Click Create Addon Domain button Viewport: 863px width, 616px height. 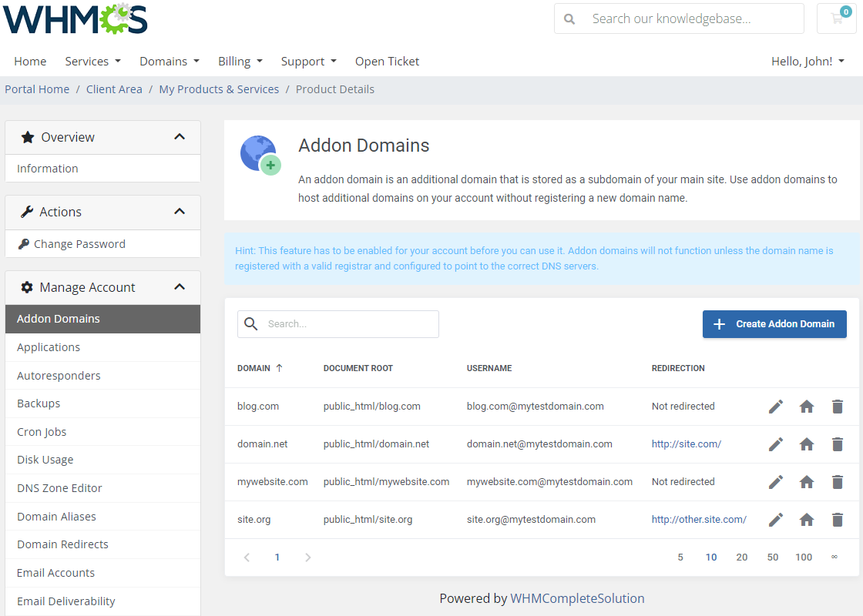[774, 324]
